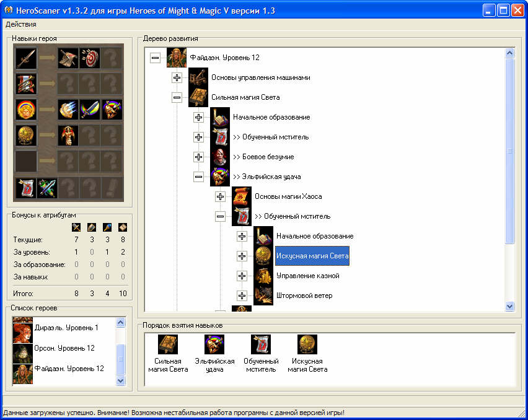This screenshot has width=528, height=420.
Task: Select the rainbow sword perk icon
Action: point(90,110)
